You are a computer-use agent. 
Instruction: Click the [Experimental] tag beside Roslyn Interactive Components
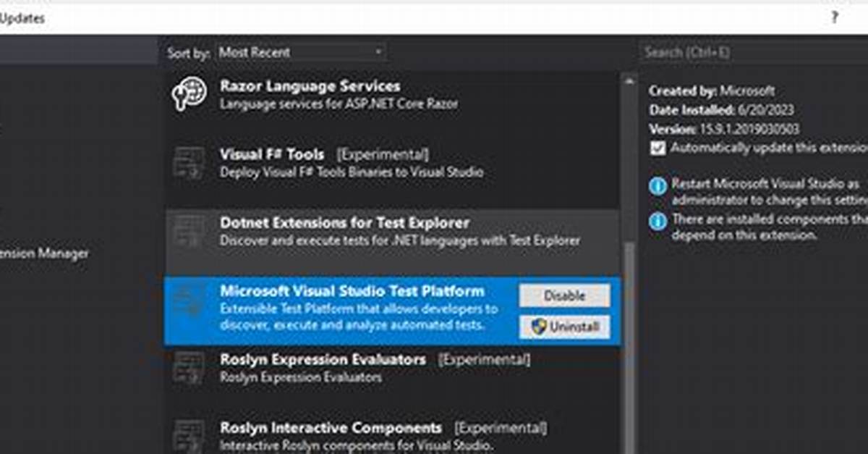[501, 428]
